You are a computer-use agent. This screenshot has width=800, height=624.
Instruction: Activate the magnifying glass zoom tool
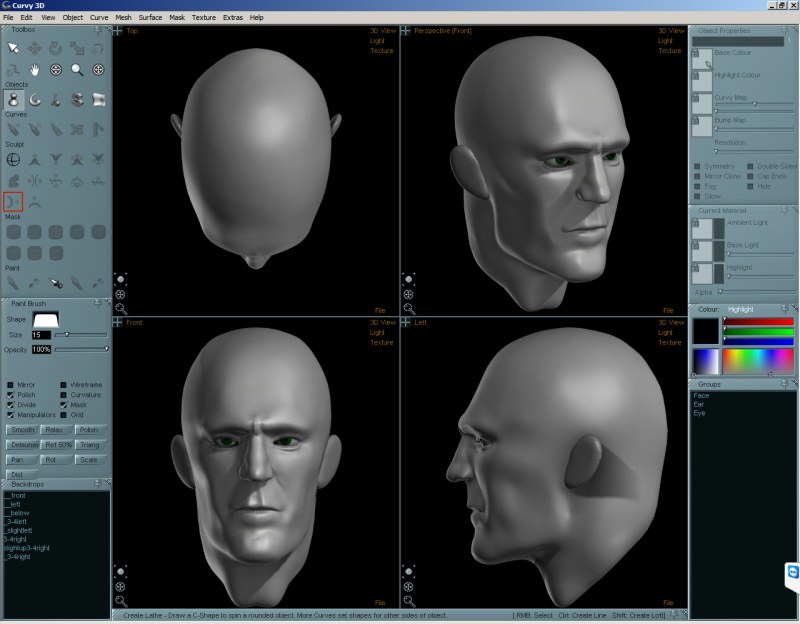(x=77, y=69)
